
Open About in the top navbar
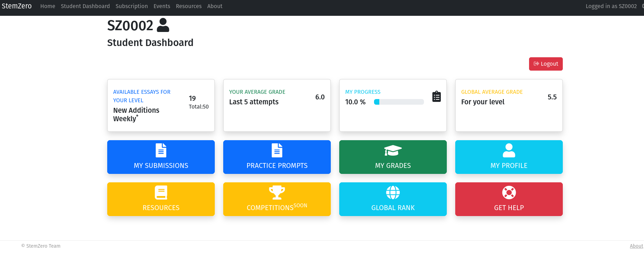point(215,6)
